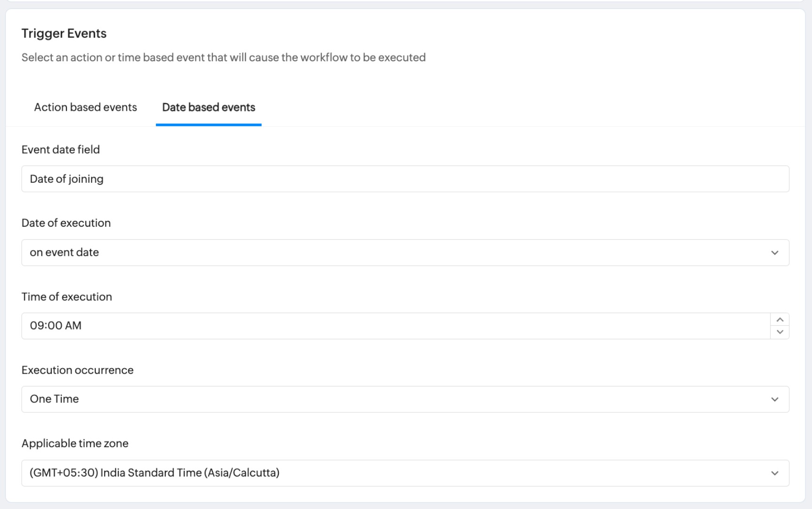This screenshot has width=812, height=509.
Task: Click the 'on event date' selected value
Action: 65,253
